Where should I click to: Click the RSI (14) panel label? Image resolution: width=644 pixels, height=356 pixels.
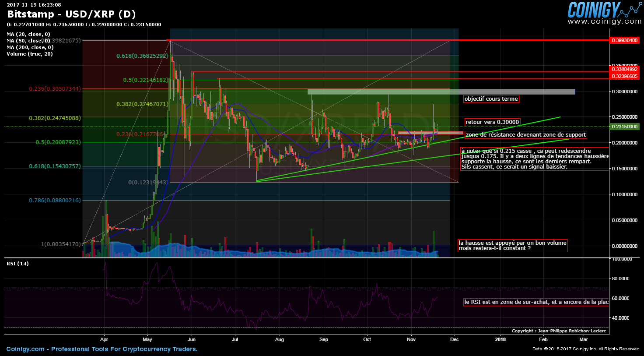[17, 264]
